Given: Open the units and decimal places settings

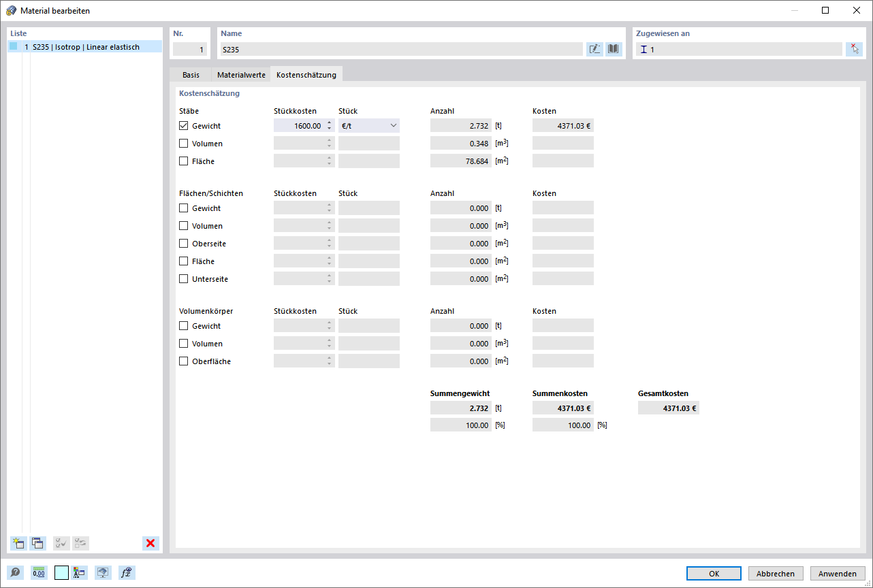Looking at the screenshot, I should pos(38,573).
